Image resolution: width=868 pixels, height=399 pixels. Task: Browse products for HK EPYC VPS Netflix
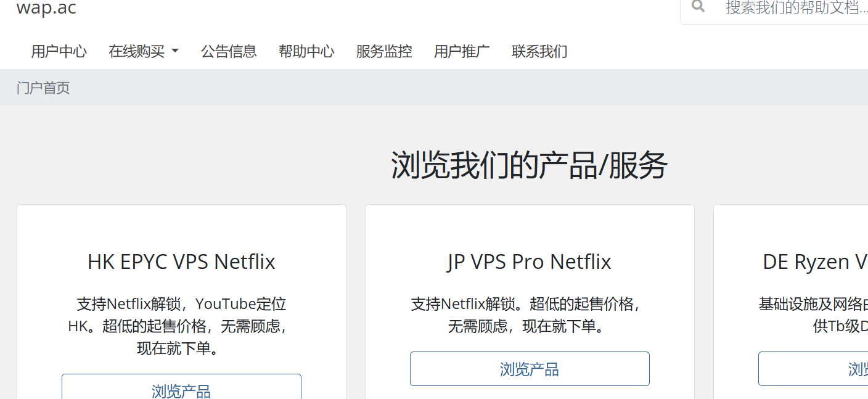pos(181,387)
